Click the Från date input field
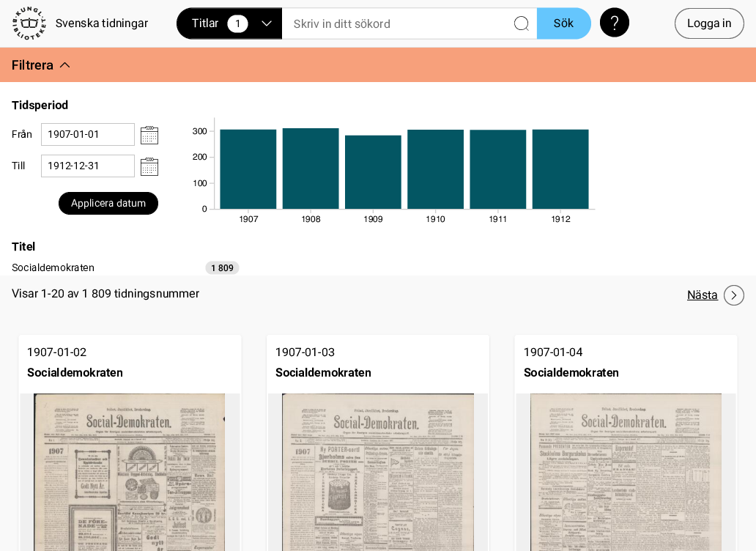This screenshot has height=551, width=756. coord(88,135)
